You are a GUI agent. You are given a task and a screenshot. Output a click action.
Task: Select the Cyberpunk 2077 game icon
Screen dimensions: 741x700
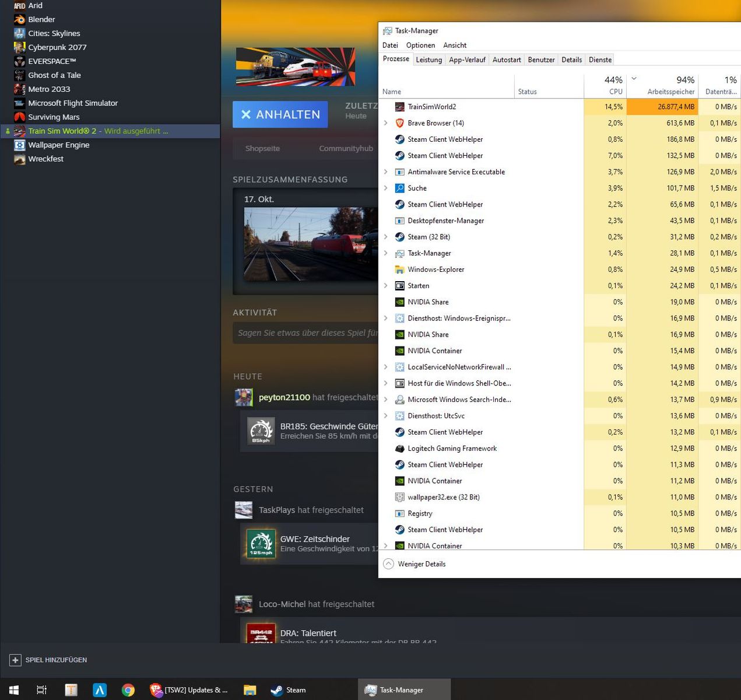pos(20,47)
